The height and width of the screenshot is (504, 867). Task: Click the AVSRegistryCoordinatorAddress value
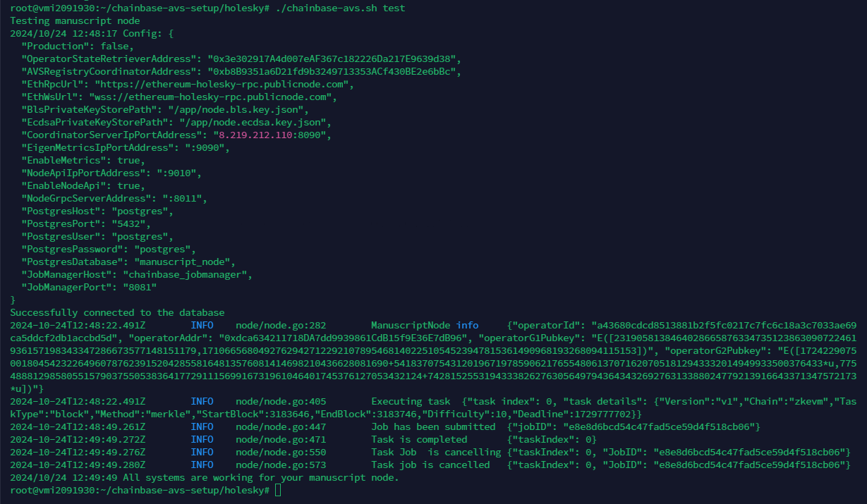(x=335, y=71)
